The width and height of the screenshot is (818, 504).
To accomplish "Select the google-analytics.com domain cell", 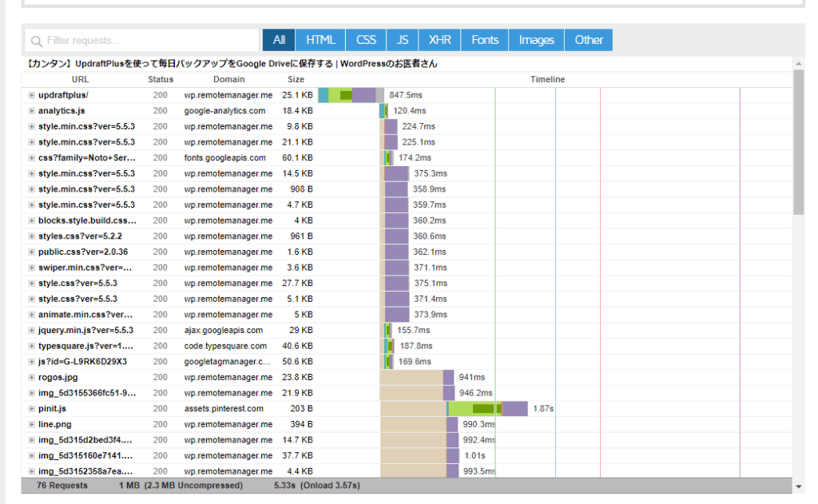I will [224, 110].
